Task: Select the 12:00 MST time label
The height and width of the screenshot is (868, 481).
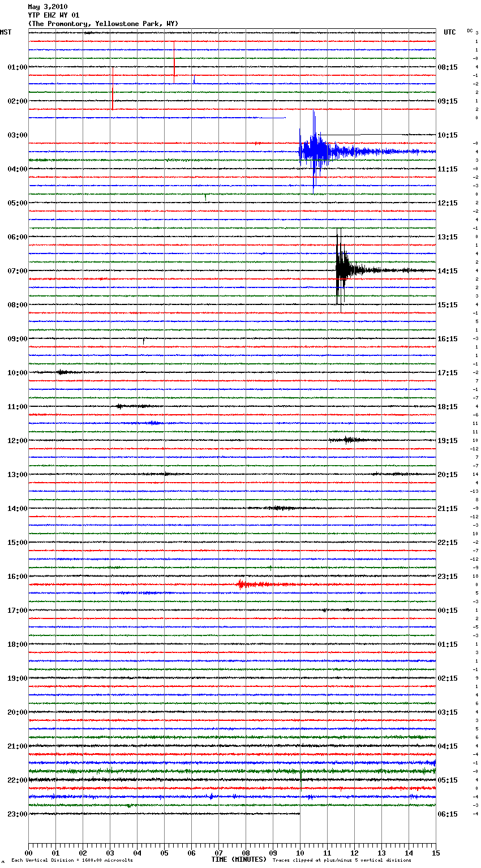Action: click(18, 441)
